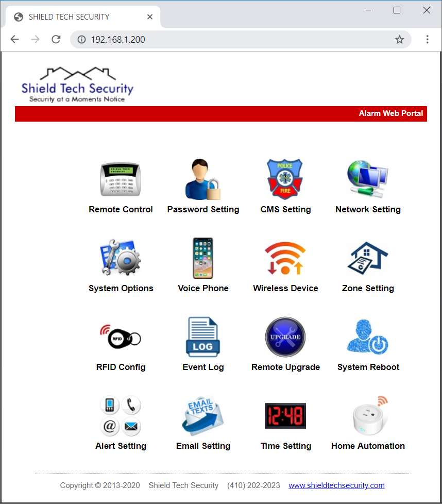The image size is (442, 504).
Task: Click the Email Setting envelope icon
Action: tap(203, 416)
